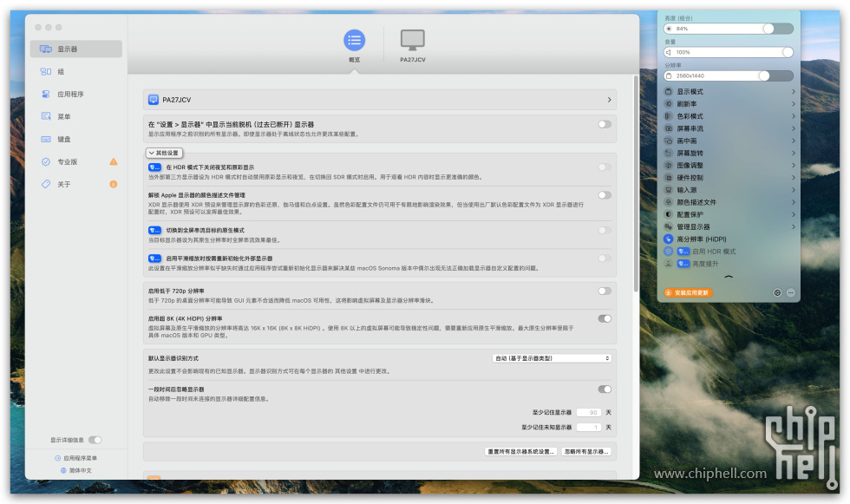Click the 硬件控制 icon
Viewport: 850px width, 504px height.
[x=669, y=177]
